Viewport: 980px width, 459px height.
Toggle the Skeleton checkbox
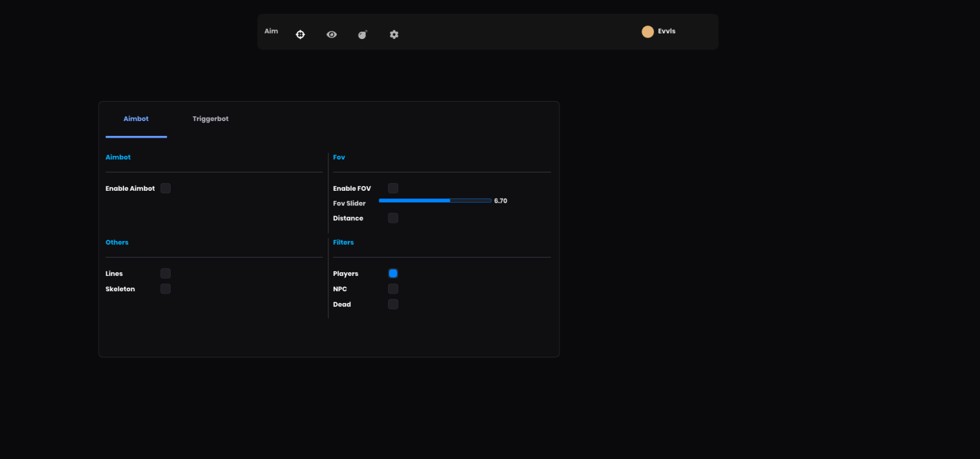tap(165, 289)
